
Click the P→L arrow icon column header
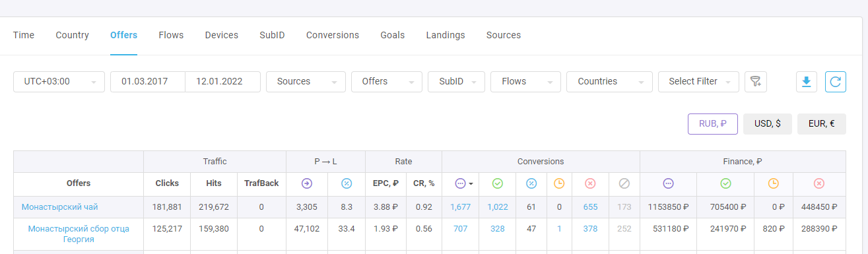307,183
